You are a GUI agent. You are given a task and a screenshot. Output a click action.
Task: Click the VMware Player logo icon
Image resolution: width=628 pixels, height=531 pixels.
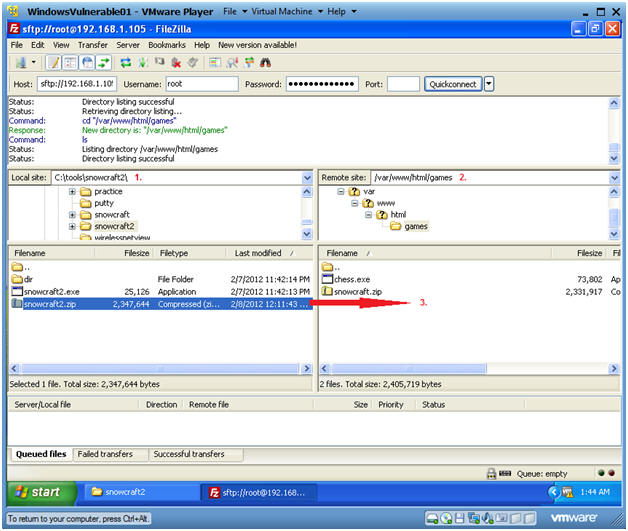tap(13, 11)
